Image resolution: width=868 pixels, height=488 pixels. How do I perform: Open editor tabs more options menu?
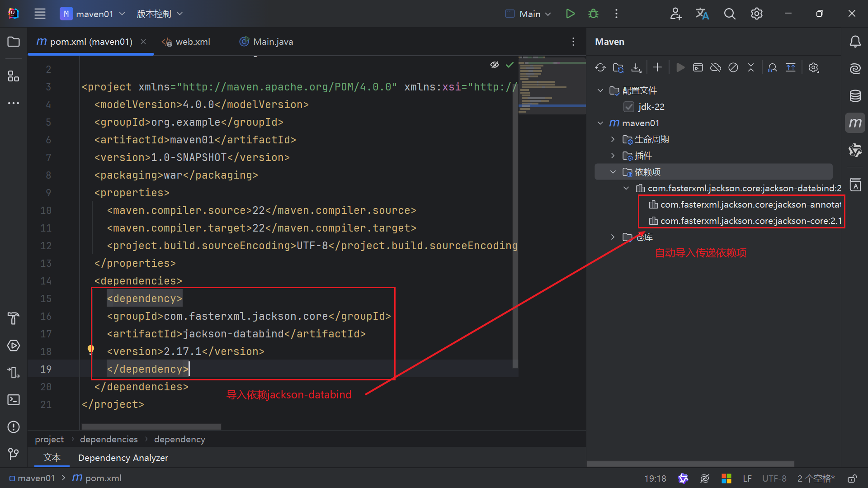click(573, 42)
